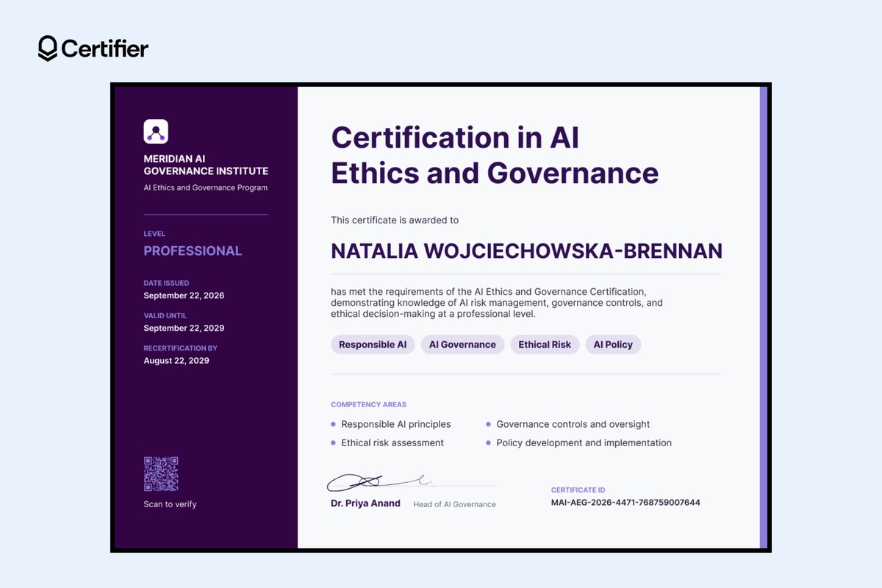
Task: Click the PROFESSIONAL level value
Action: coord(193,251)
